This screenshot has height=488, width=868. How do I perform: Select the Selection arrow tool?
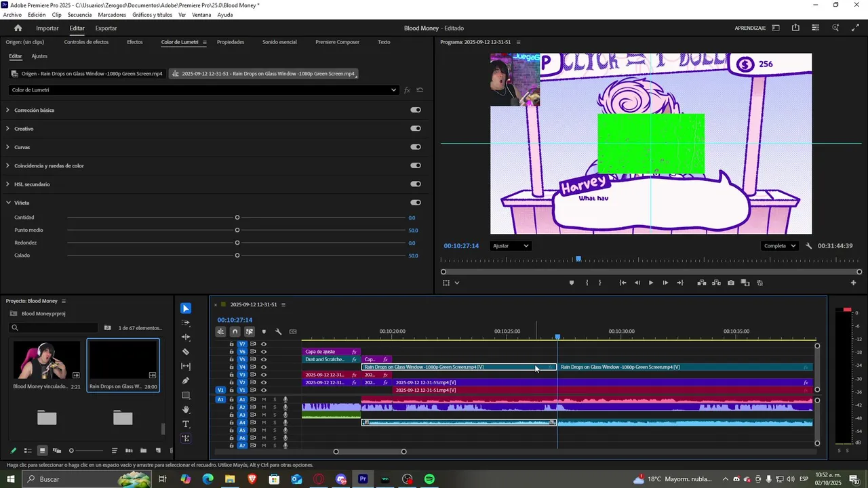[x=186, y=308]
